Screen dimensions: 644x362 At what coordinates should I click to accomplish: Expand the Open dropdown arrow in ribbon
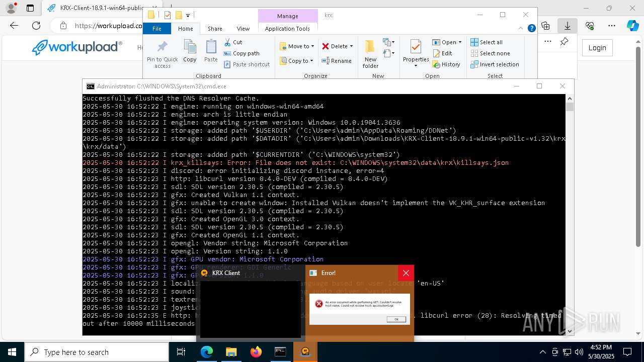click(x=460, y=42)
